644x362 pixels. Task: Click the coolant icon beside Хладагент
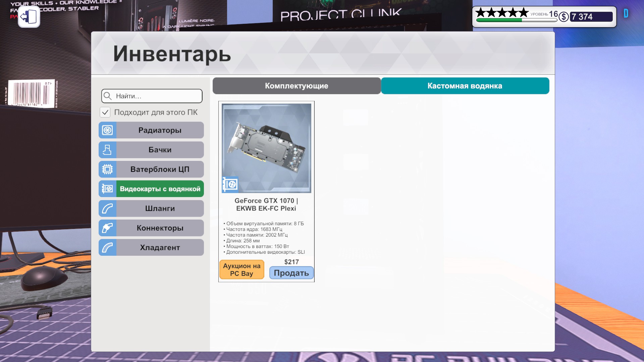tap(107, 247)
